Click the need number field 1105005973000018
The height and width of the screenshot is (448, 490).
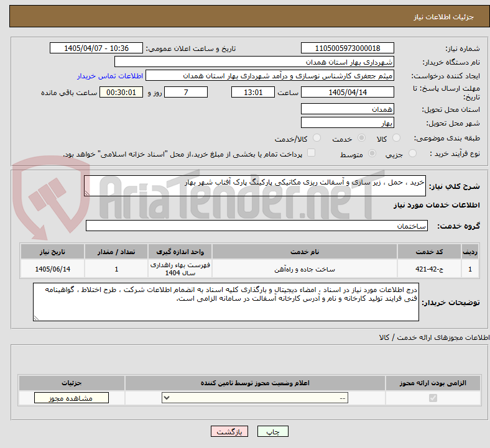pos(348,48)
